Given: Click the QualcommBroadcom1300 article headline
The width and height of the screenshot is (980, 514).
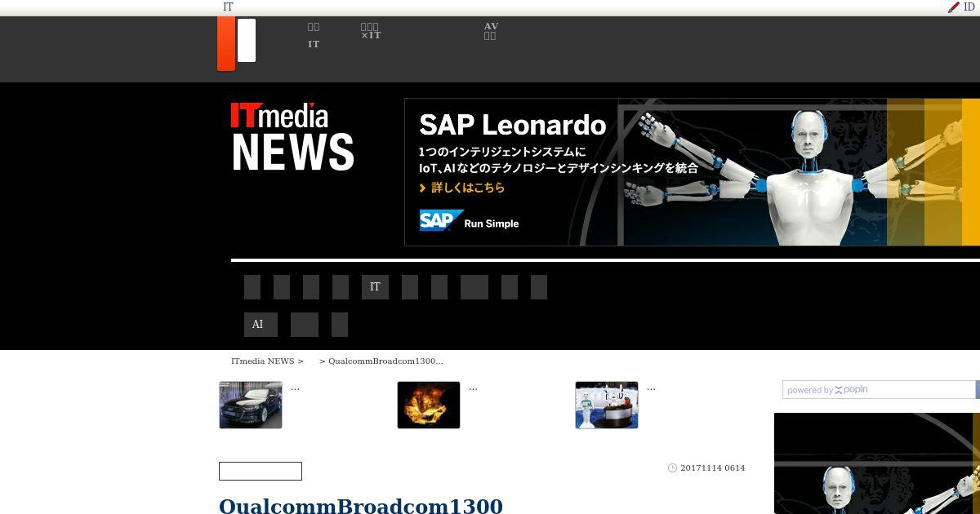Looking at the screenshot, I should (x=361, y=506).
